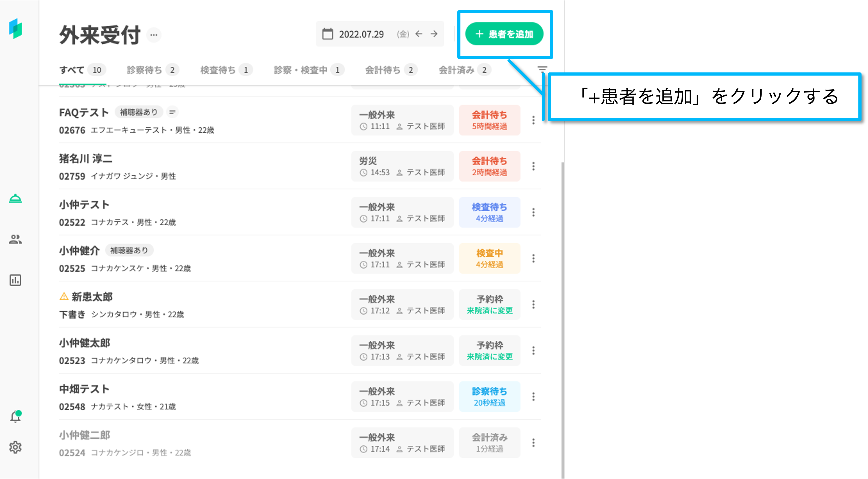Screen dimensions: 868x479
Task: Open patient 中畑テスト name
Action: tap(84, 389)
